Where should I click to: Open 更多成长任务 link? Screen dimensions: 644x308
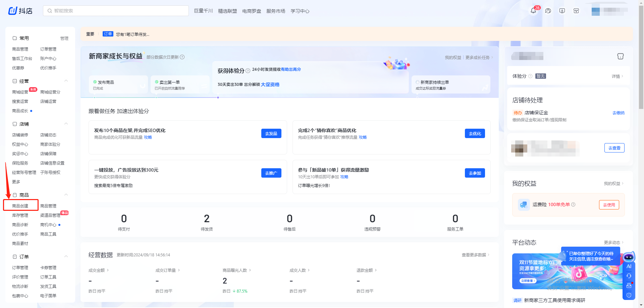tap(479, 57)
